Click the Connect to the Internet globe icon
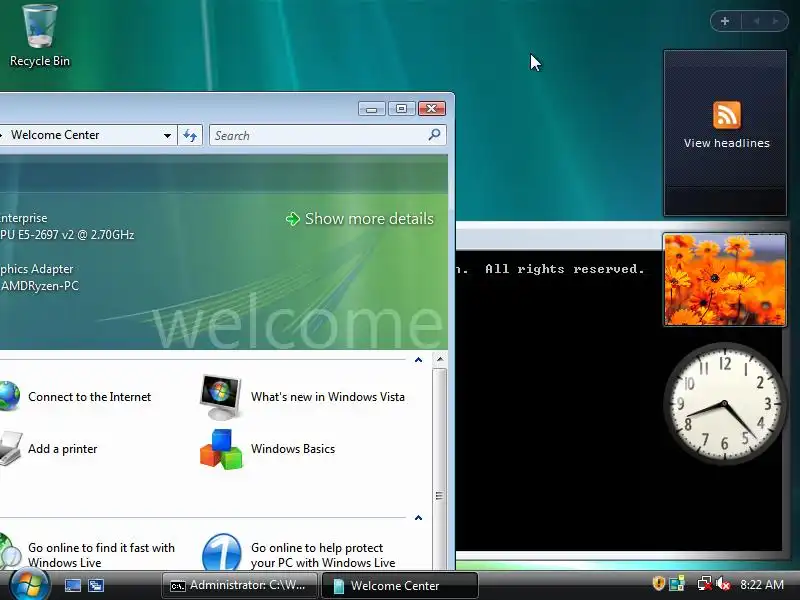 tap(10, 396)
